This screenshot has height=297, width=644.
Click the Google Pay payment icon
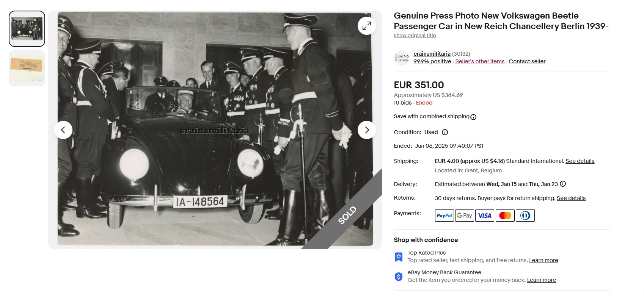tap(465, 216)
